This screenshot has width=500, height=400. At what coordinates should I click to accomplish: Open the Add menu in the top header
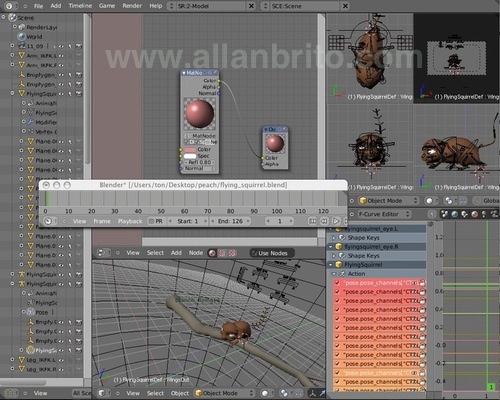tap(56, 6)
